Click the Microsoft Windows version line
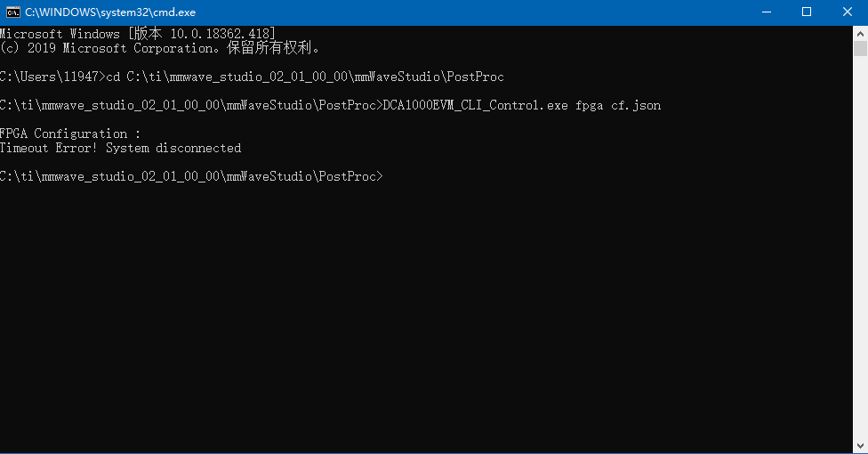Viewport: 868px width, 454px height. pyautogui.click(x=138, y=34)
